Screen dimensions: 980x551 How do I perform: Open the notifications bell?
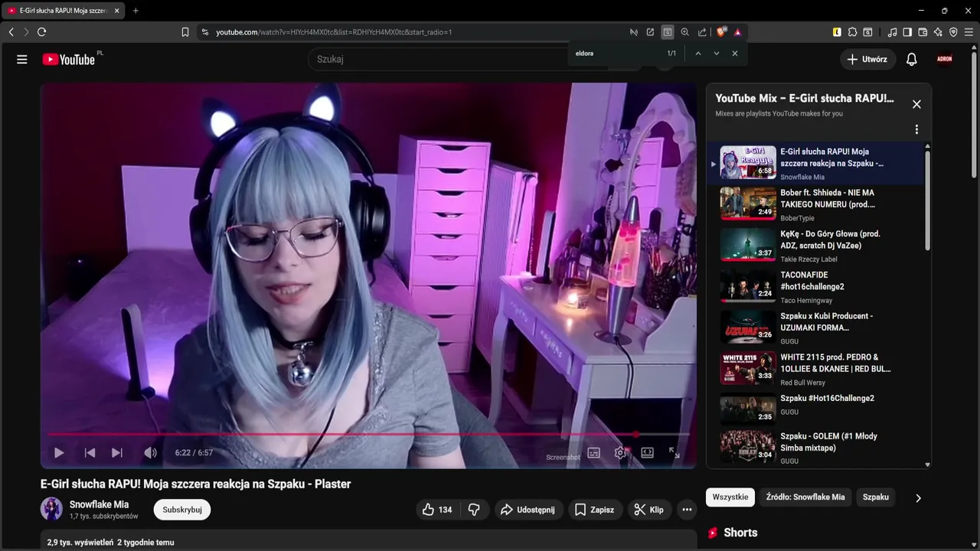tap(912, 59)
